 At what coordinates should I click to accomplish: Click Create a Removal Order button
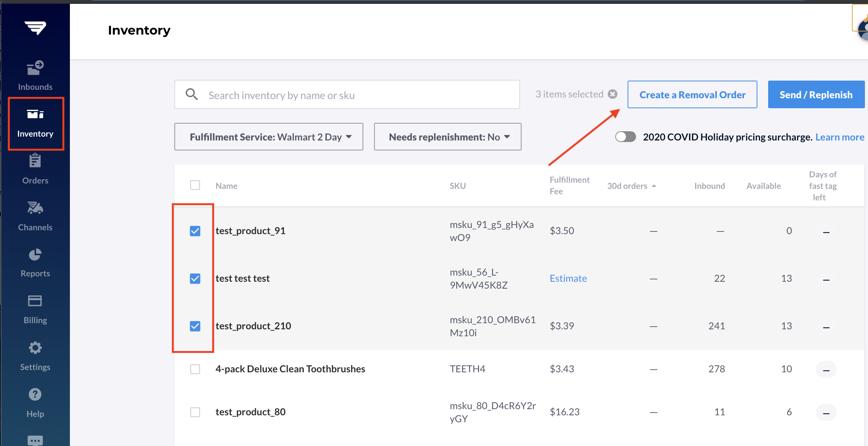(x=692, y=94)
